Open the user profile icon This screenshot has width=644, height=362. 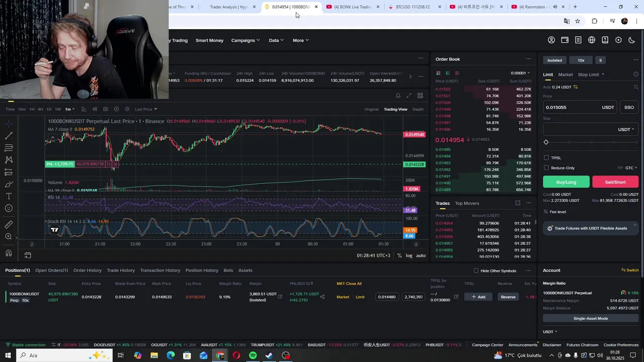(551, 40)
